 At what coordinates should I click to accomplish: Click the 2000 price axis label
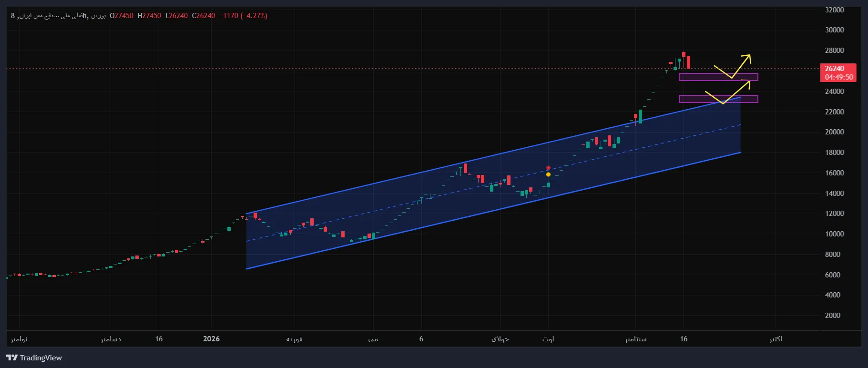[x=832, y=315]
